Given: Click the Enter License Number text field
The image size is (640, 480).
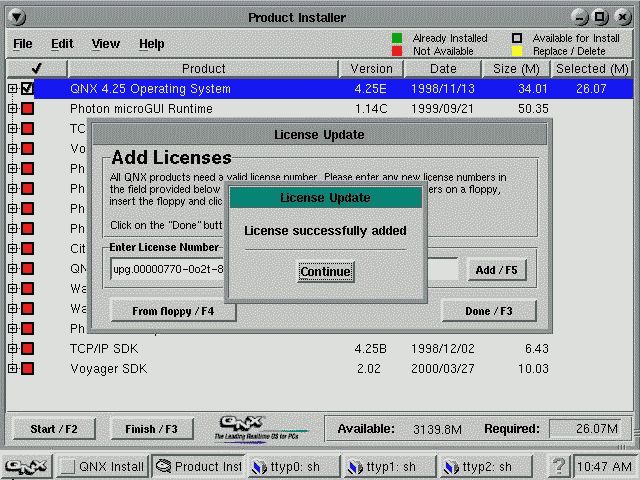Looking at the screenshot, I should [x=167, y=270].
